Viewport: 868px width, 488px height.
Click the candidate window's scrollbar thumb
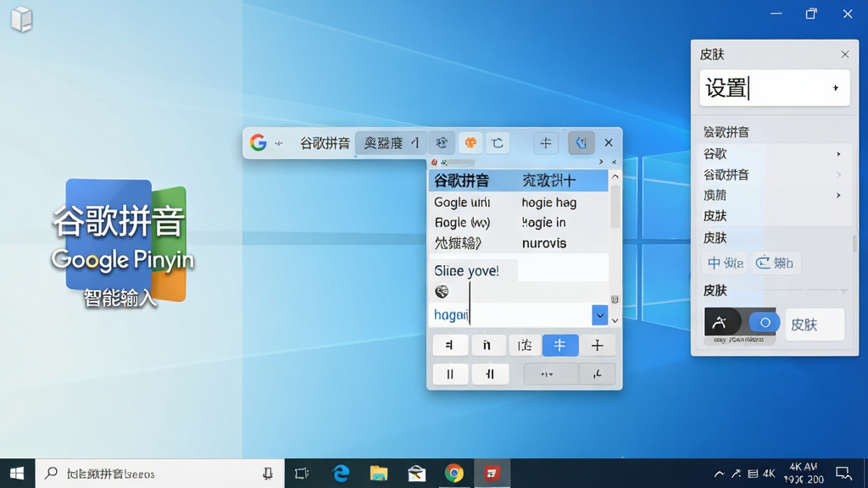(615, 206)
